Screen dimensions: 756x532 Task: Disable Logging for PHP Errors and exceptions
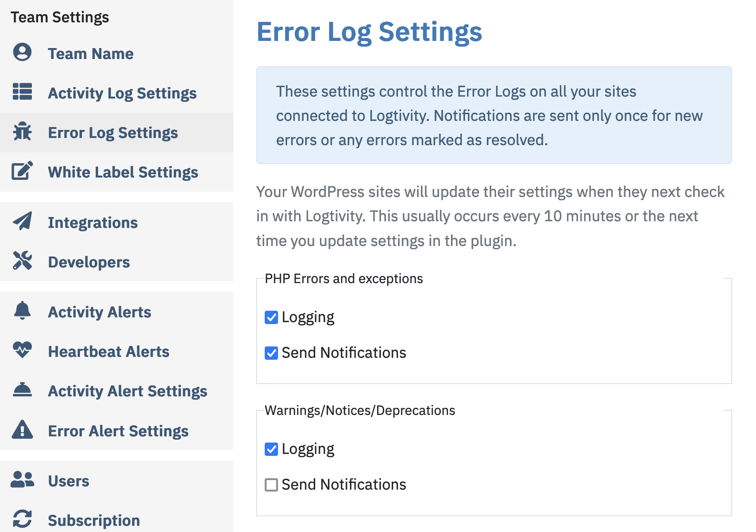[271, 317]
